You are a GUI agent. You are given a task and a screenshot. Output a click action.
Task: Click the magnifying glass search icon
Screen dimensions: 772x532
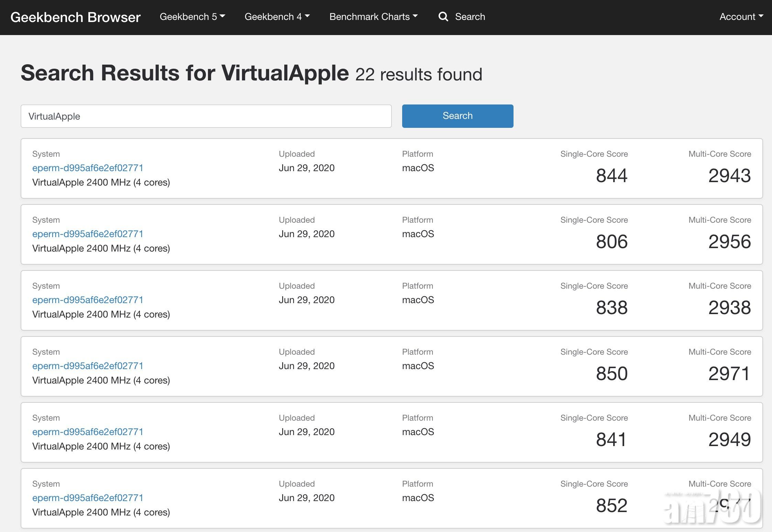(443, 16)
